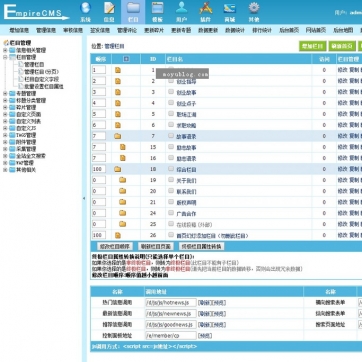
Task: Open the 网站首页 submenu item
Action: click(316, 30)
